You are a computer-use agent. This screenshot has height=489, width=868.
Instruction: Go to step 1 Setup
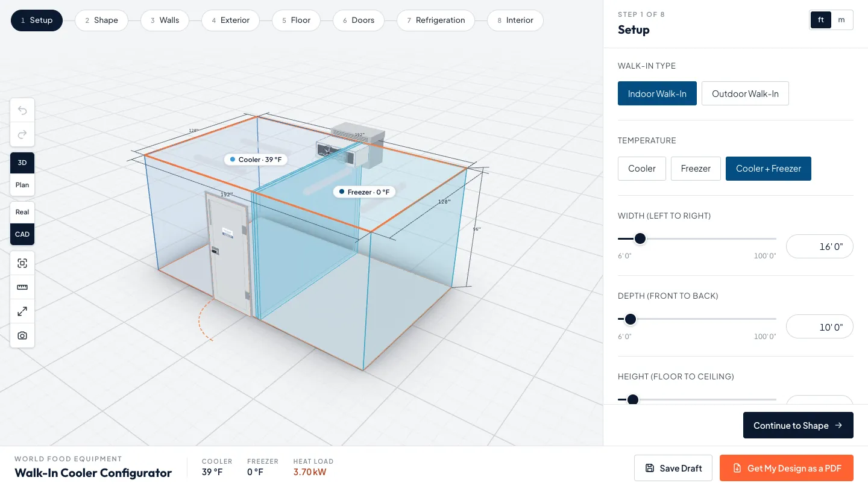pyautogui.click(x=37, y=20)
